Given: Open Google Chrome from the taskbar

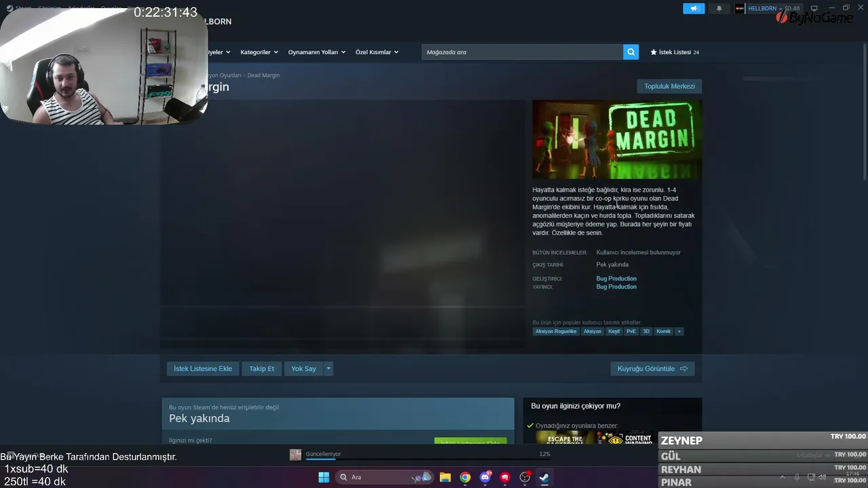Looking at the screenshot, I should click(465, 477).
